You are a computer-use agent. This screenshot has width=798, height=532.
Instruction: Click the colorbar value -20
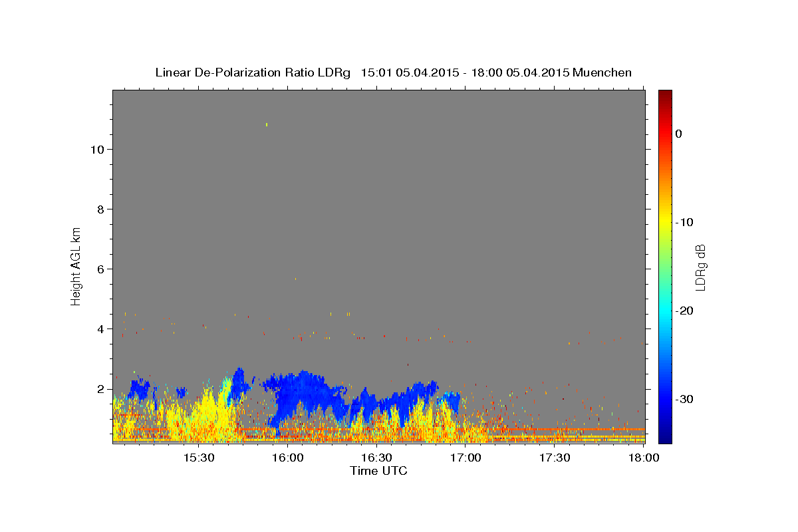coord(684,311)
